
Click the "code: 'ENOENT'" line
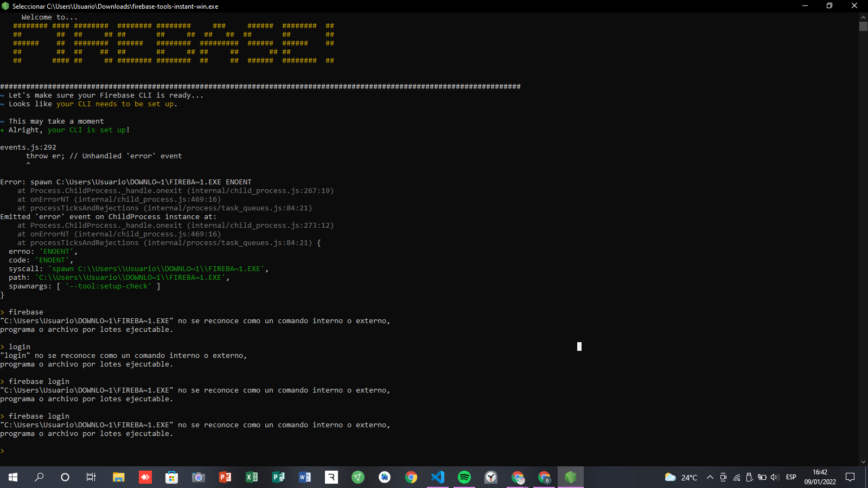pos(41,260)
